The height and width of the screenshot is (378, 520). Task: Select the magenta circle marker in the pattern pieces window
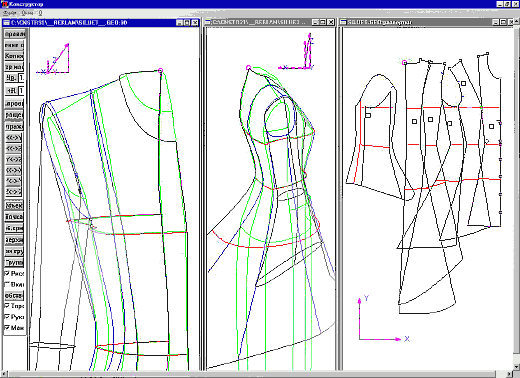404,62
